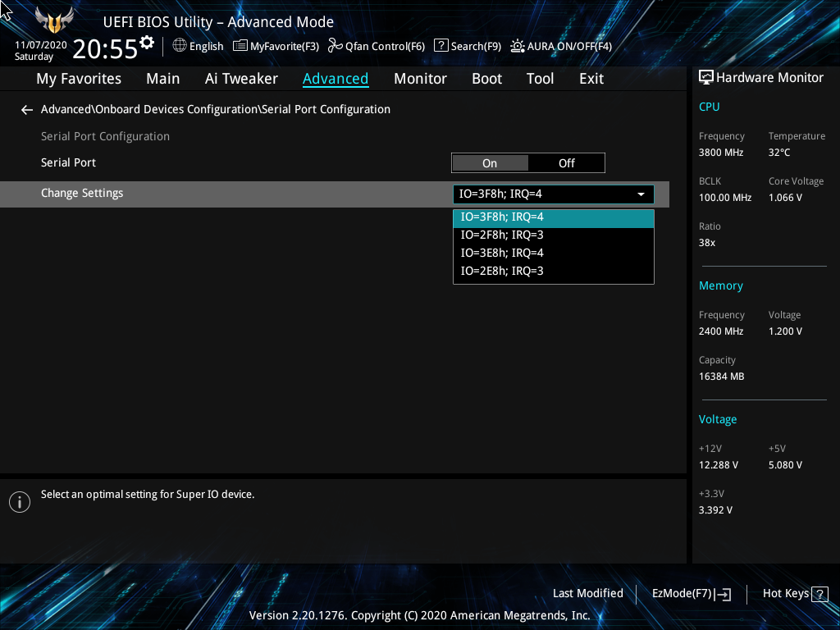This screenshot has height=630, width=840.
Task: Click the Change Settings row label
Action: tap(82, 194)
